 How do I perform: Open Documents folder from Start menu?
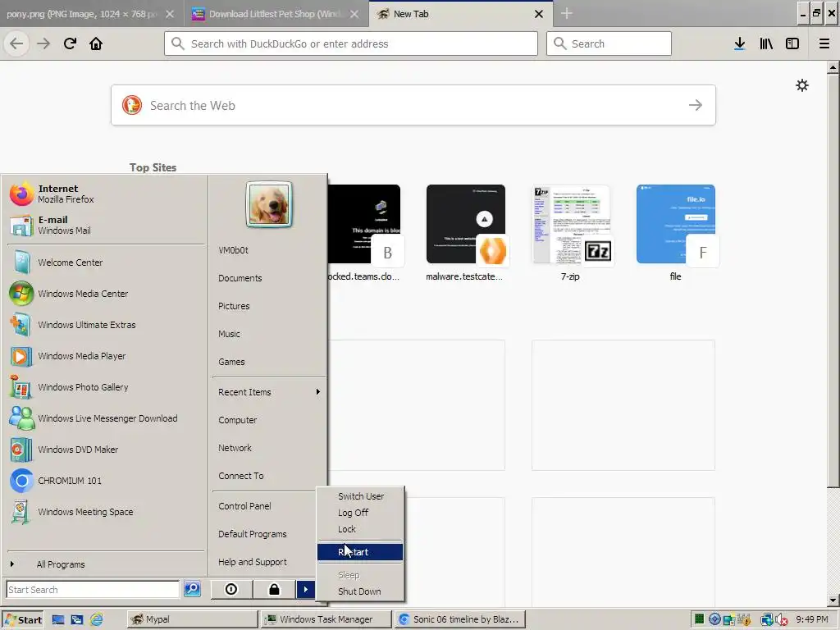tap(269, 278)
